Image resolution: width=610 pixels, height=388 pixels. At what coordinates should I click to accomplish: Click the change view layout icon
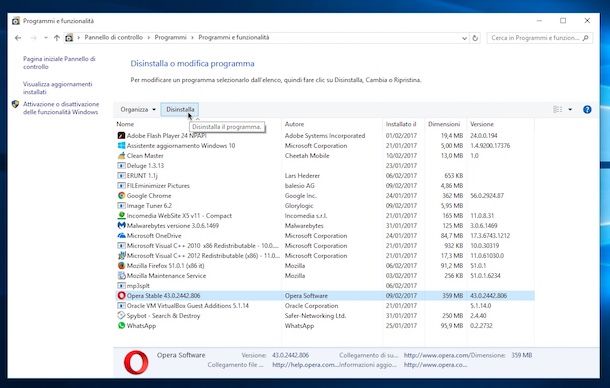[557, 109]
